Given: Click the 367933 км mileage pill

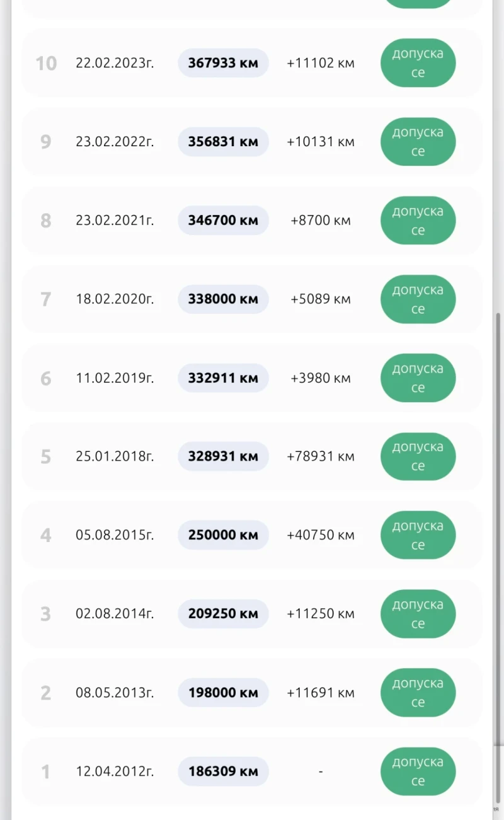Looking at the screenshot, I should tap(223, 63).
